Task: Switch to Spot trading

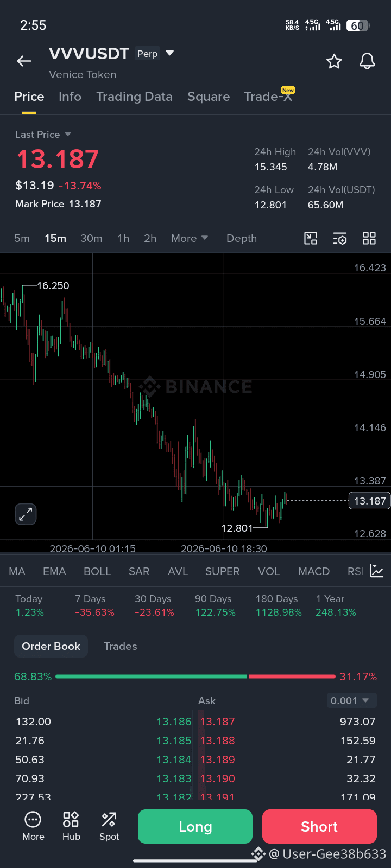Action: pos(109,826)
